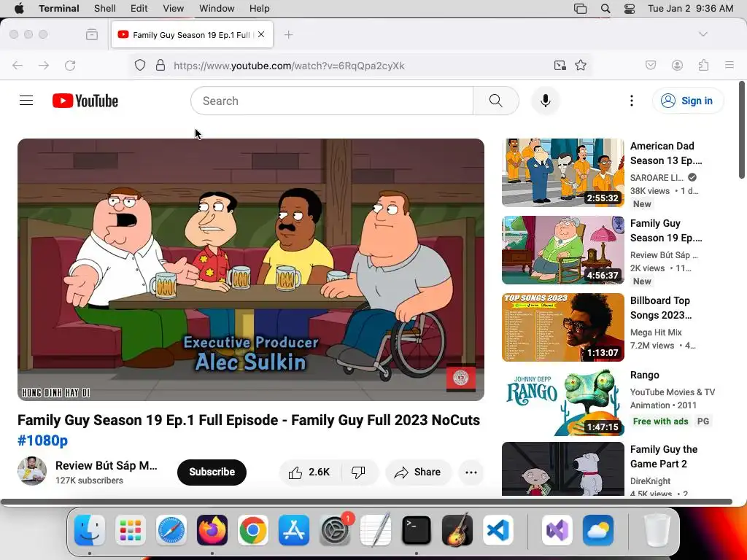Viewport: 747px width, 560px height.
Task: Open a new tab with plus
Action: pyautogui.click(x=288, y=35)
